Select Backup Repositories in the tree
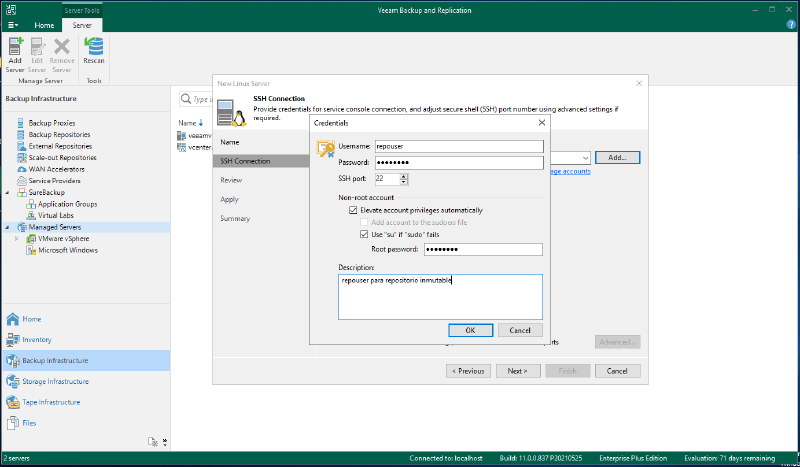Image resolution: width=800 pixels, height=467 pixels. tap(59, 135)
